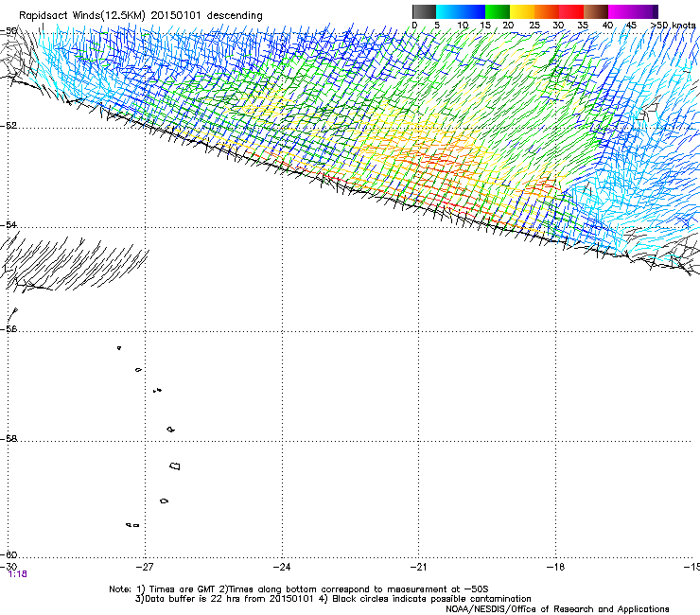The height and width of the screenshot is (615, 700).
Task: Click the brown 35-40 knots color segment
Action: 596,11
